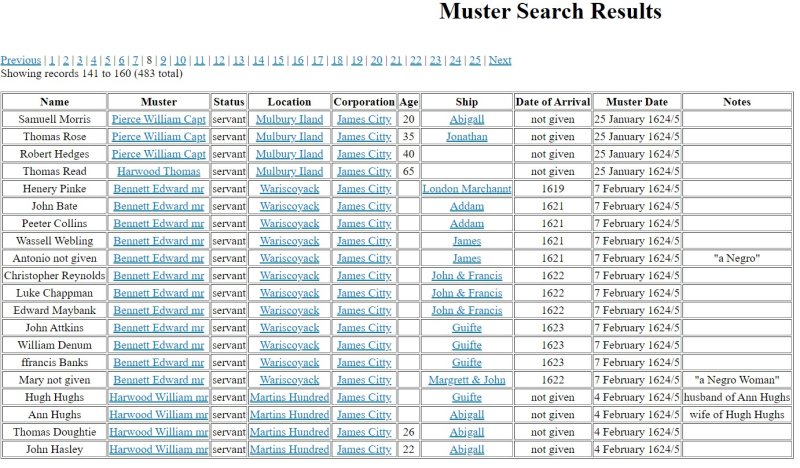Viewport: 800px width, 468px height.
Task: Open the London Marchannt ship link
Action: 467,189
